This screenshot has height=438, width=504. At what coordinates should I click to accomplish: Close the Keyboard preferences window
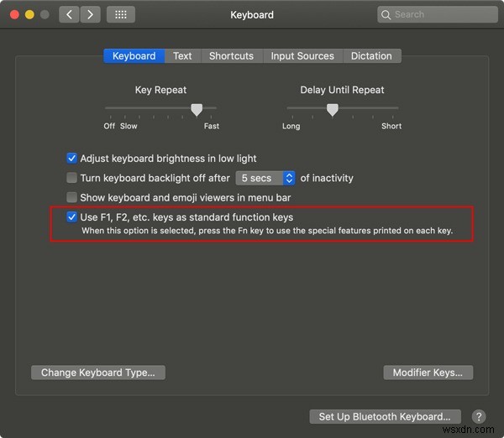[14, 14]
